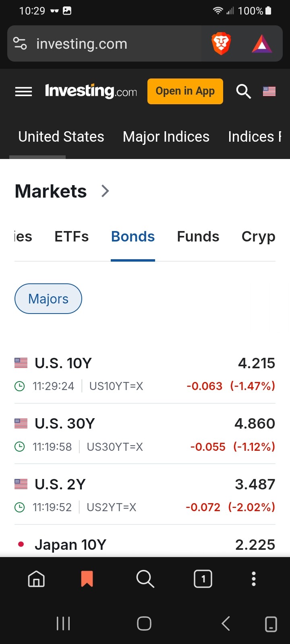Open the U.S. 2Y bond quote
This screenshot has width=290, height=644.
60,484
